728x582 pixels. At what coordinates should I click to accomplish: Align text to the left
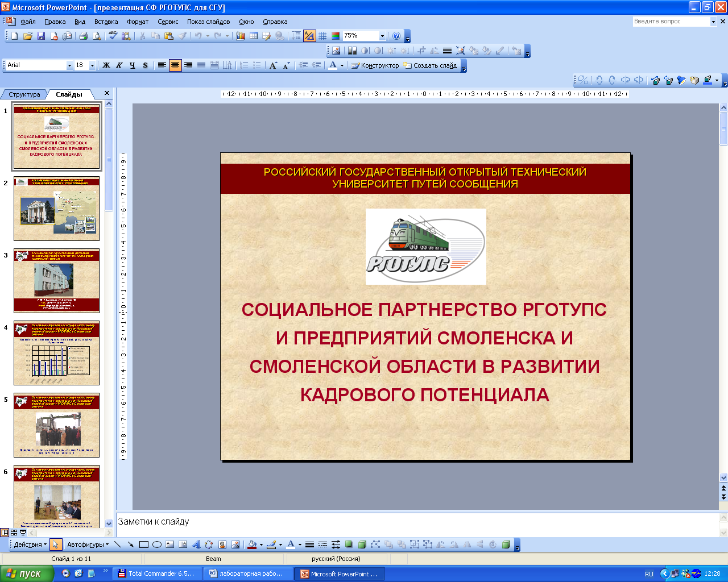coord(162,65)
